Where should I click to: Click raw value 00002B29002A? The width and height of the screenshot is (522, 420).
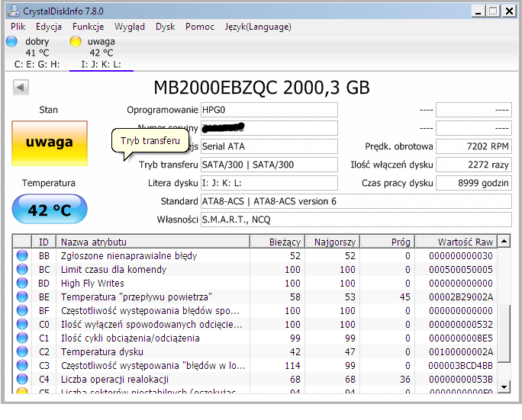461,297
